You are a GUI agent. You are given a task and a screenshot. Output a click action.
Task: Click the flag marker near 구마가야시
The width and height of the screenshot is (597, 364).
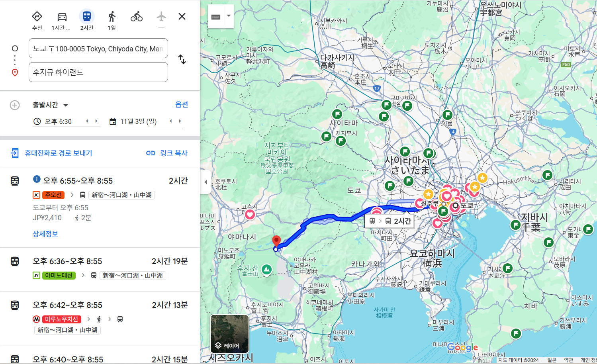[x=407, y=106]
